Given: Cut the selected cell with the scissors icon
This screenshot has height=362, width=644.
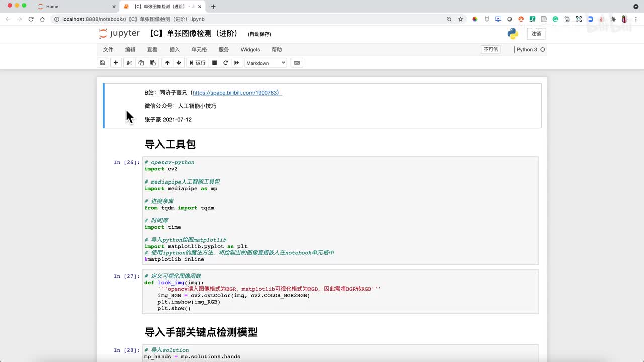Looking at the screenshot, I should pos(129,63).
